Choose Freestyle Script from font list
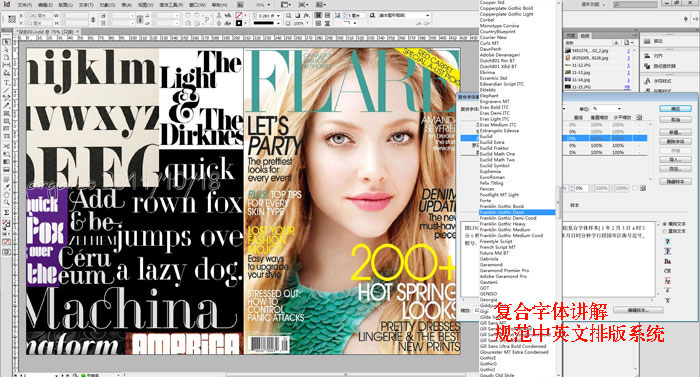700x377 pixels. click(x=496, y=241)
